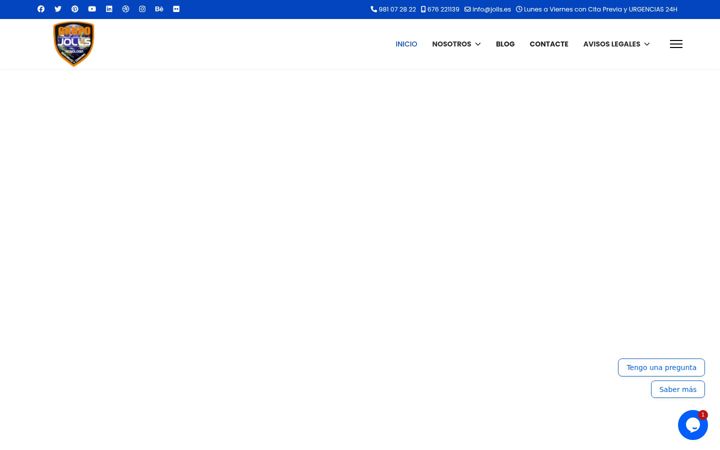Viewport: 720px width, 450px height.
Task: Open the CONTACTE page
Action: click(549, 44)
